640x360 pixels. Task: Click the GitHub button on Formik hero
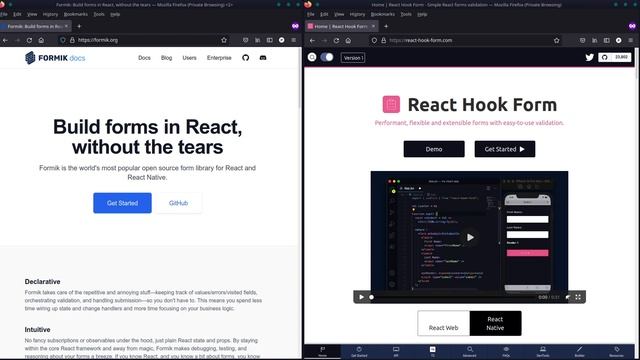[178, 203]
